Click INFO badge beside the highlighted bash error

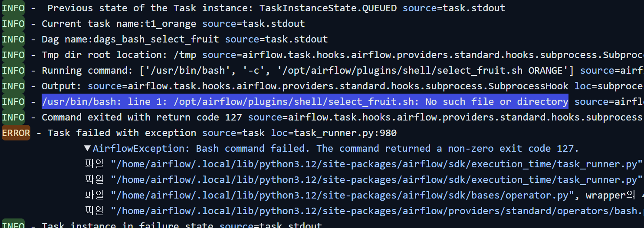(13, 102)
